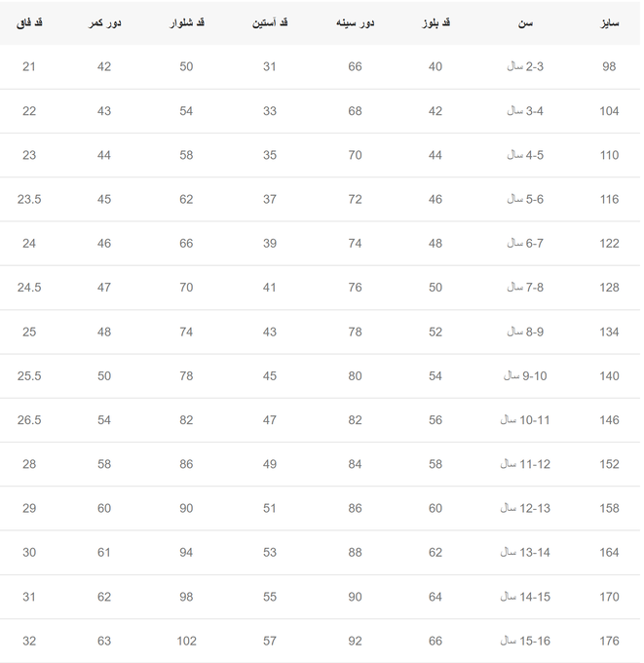Click the سن column header

point(525,22)
